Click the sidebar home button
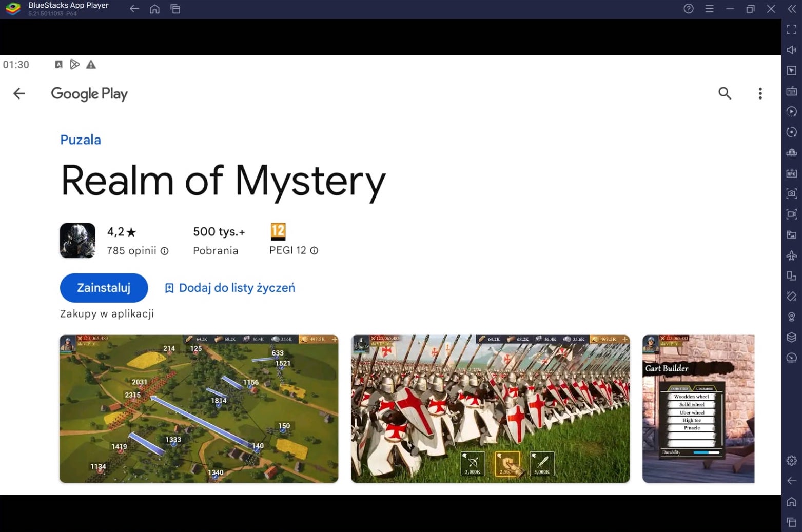 pyautogui.click(x=791, y=501)
